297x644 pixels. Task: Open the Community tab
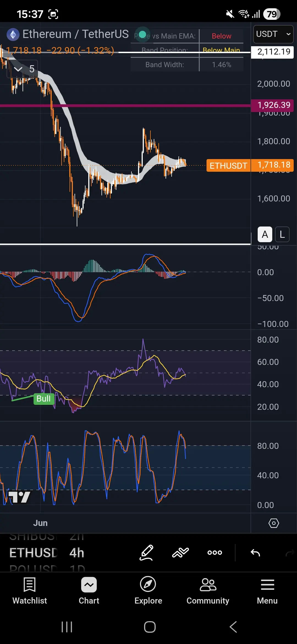point(208,591)
